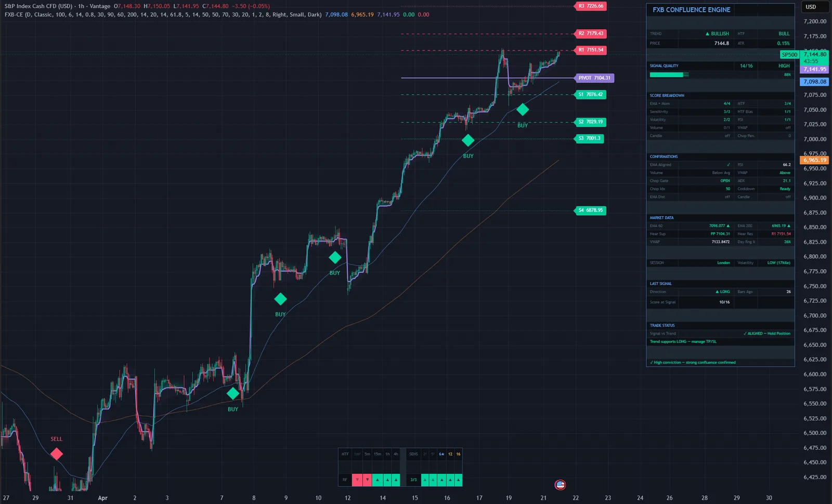Screen dimensions: 832x504
Task: Click the red SELL diamond signal marker
Action: click(57, 454)
